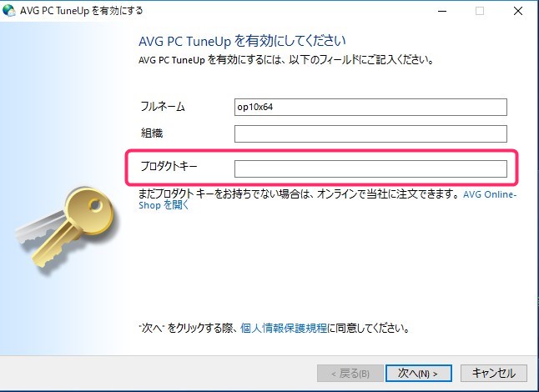
Task: Click the プロダクトキー input box
Action: click(x=370, y=168)
